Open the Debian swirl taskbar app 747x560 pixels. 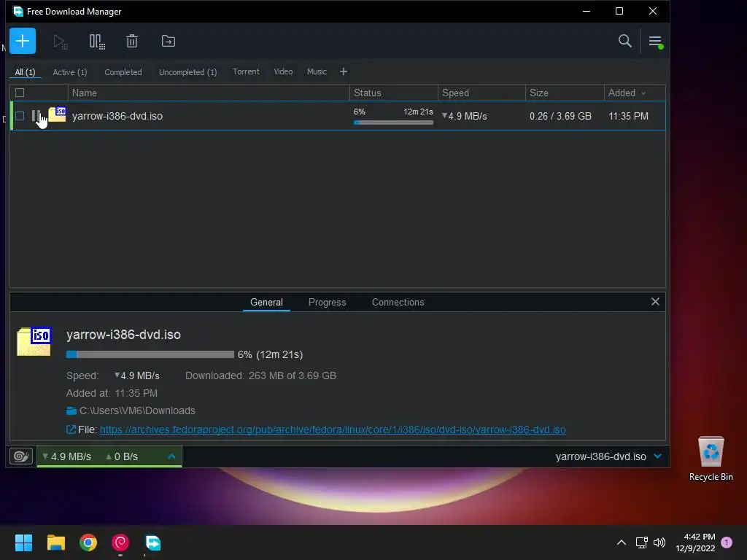tap(120, 542)
